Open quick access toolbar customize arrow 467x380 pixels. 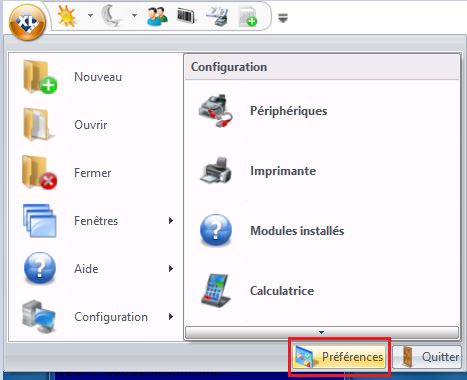(283, 17)
